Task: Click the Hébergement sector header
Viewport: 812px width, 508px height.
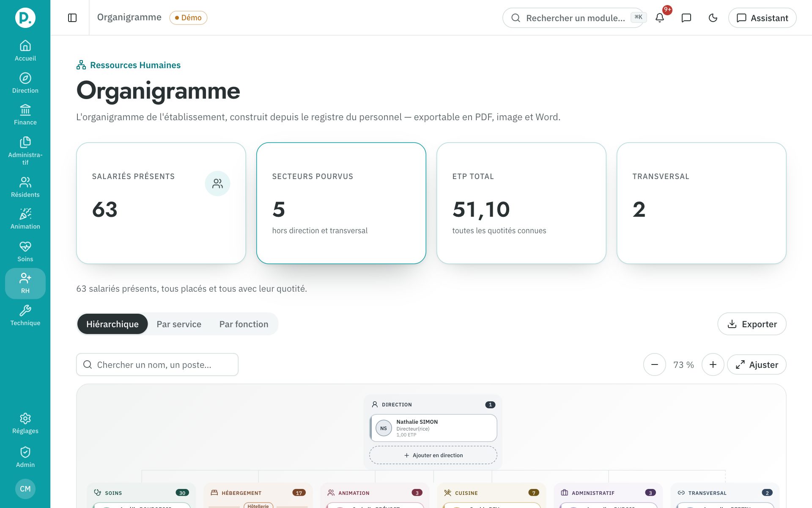Action: [258, 493]
